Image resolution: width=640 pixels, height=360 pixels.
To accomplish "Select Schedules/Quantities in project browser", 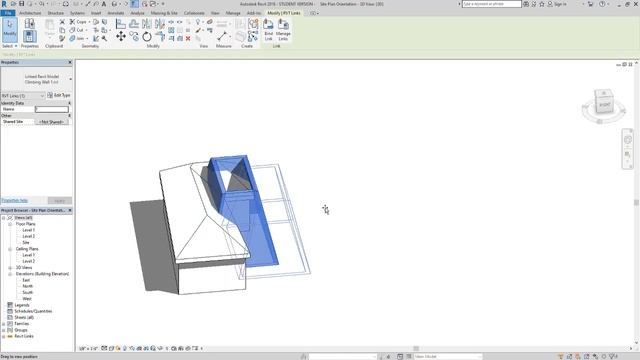I will [33, 311].
